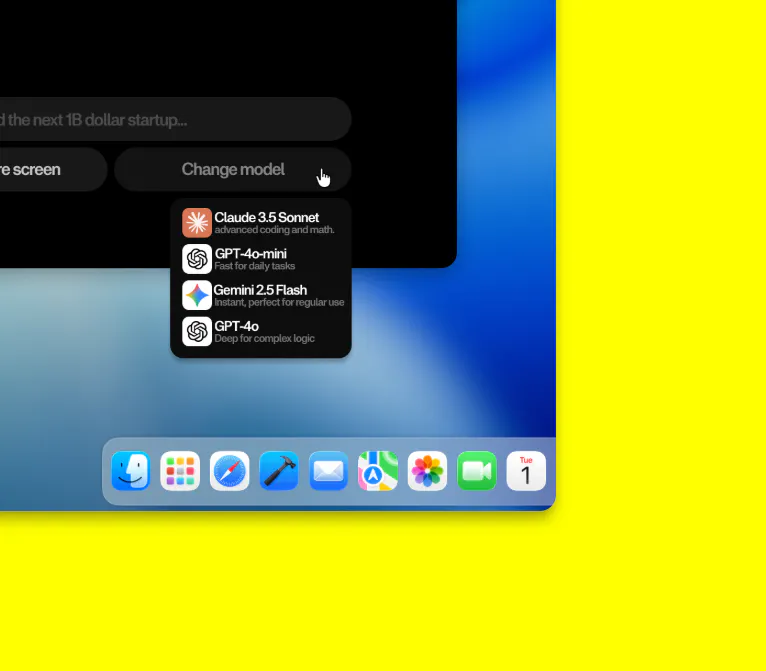Screen dimensions: 766x671
Task: Open Photos from the dock
Action: 427,471
